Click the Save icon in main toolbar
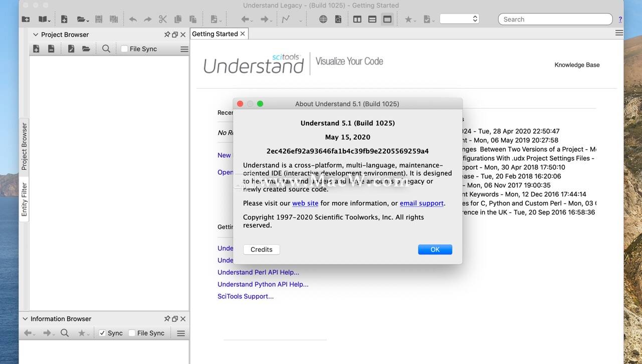 99,19
